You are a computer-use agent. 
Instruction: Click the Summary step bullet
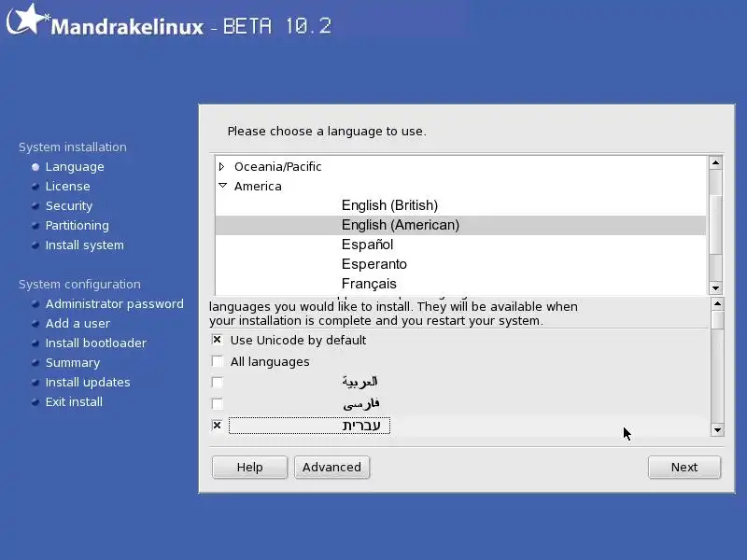(x=35, y=363)
